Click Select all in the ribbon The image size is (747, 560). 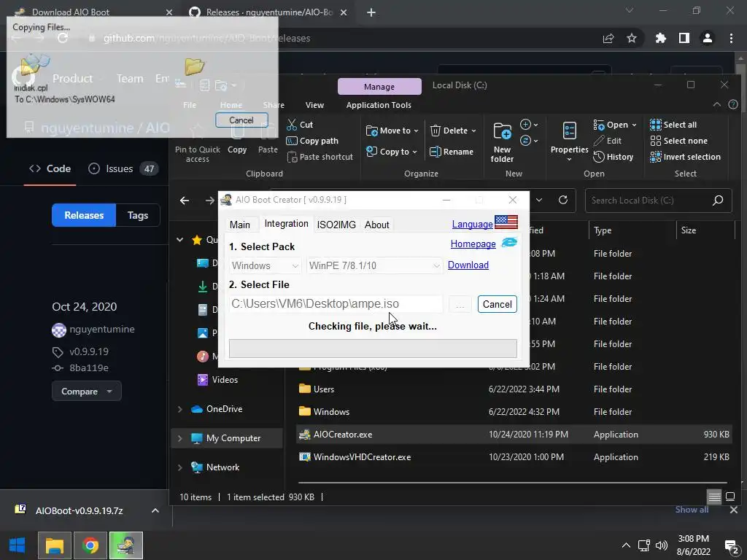(x=673, y=125)
